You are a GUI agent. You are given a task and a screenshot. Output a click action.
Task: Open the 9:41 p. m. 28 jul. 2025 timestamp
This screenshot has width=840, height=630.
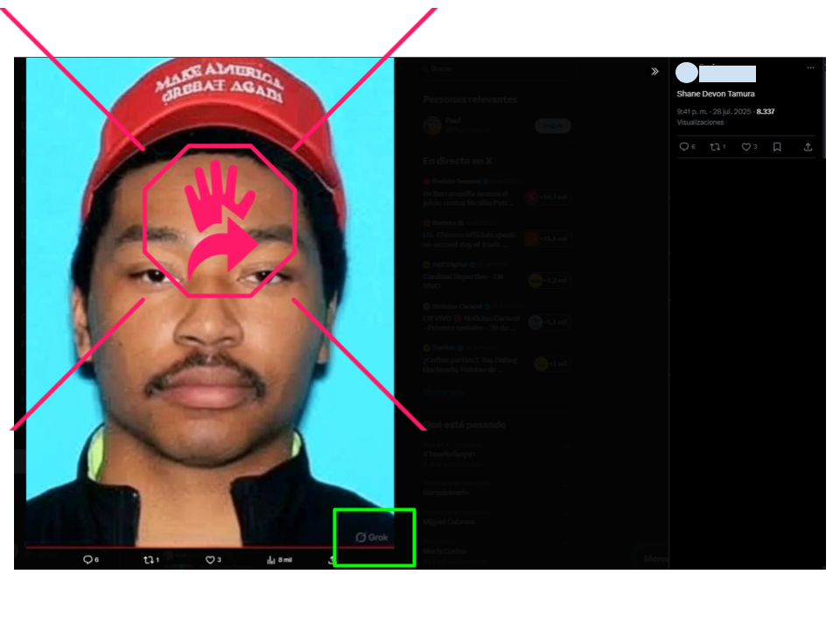[x=714, y=111]
